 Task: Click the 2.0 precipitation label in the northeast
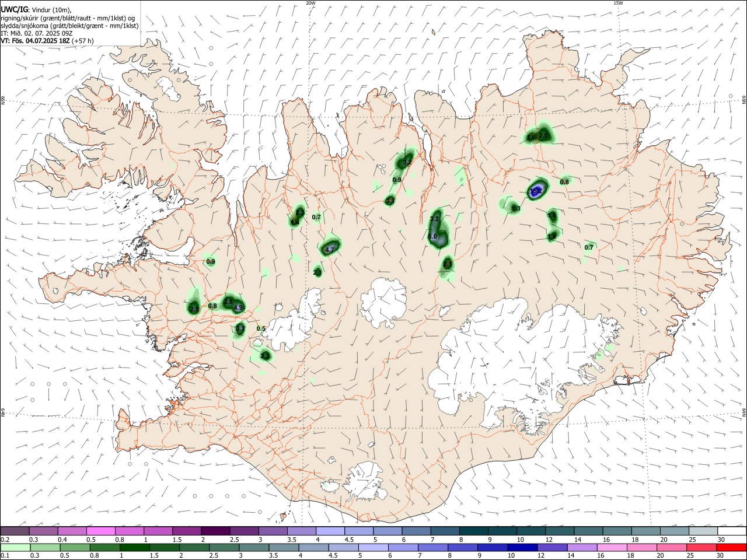pyautogui.click(x=543, y=135)
